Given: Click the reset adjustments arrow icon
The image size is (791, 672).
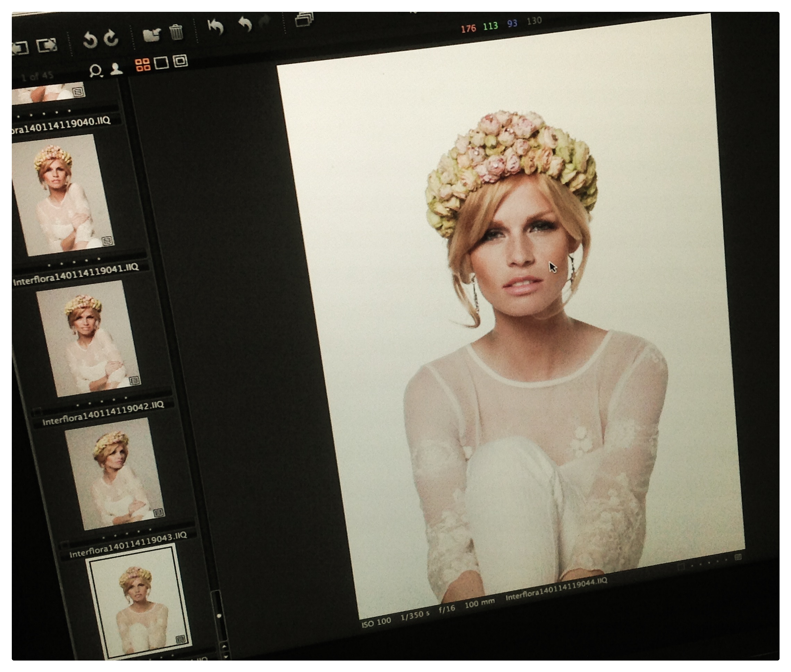Looking at the screenshot, I should (216, 27).
